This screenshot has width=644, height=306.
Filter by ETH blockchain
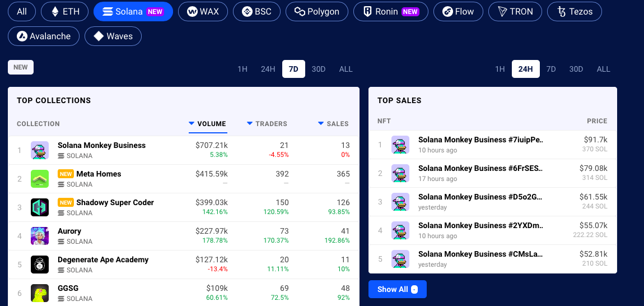pyautogui.click(x=65, y=12)
